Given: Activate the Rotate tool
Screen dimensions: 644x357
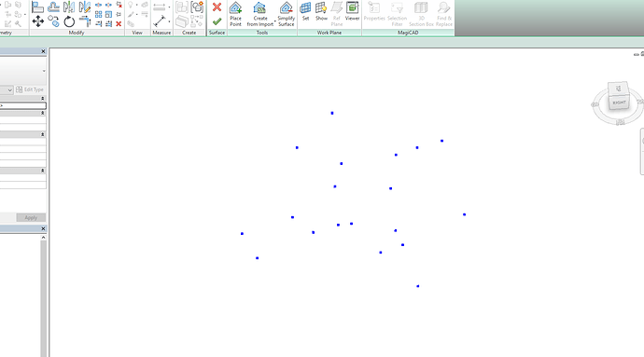Looking at the screenshot, I should (x=69, y=21).
